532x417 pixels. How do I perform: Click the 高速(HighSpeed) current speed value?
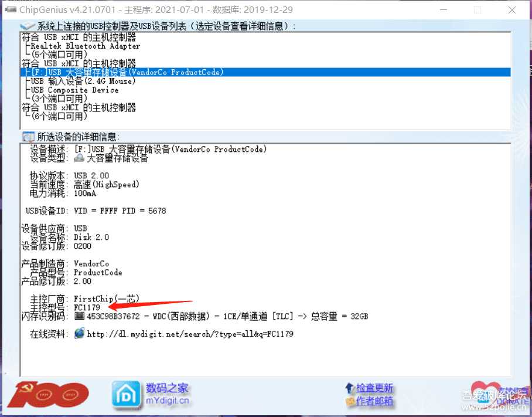pyautogui.click(x=106, y=184)
